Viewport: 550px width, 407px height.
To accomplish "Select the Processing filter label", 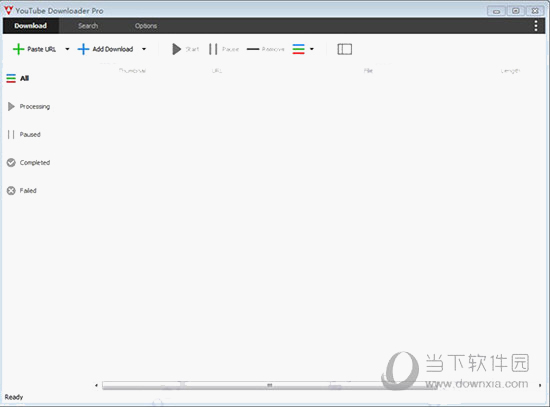I will pos(35,106).
